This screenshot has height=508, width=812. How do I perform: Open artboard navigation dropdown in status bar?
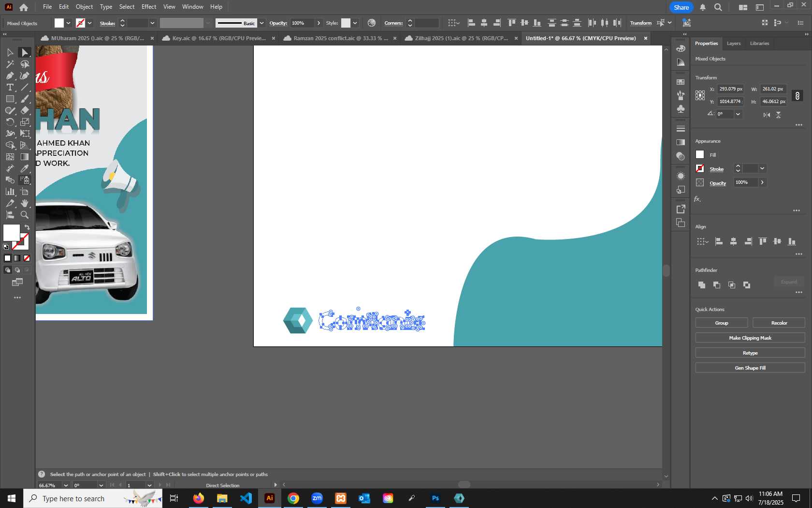point(149,485)
